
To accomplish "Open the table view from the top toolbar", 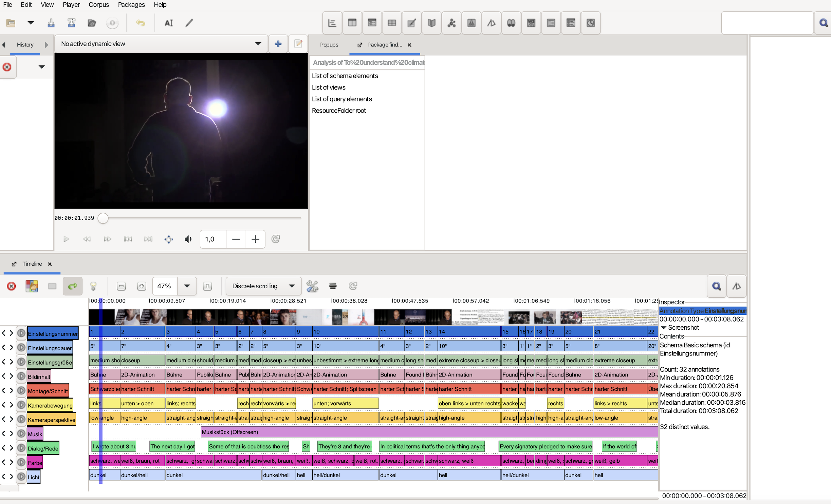I will tap(392, 23).
